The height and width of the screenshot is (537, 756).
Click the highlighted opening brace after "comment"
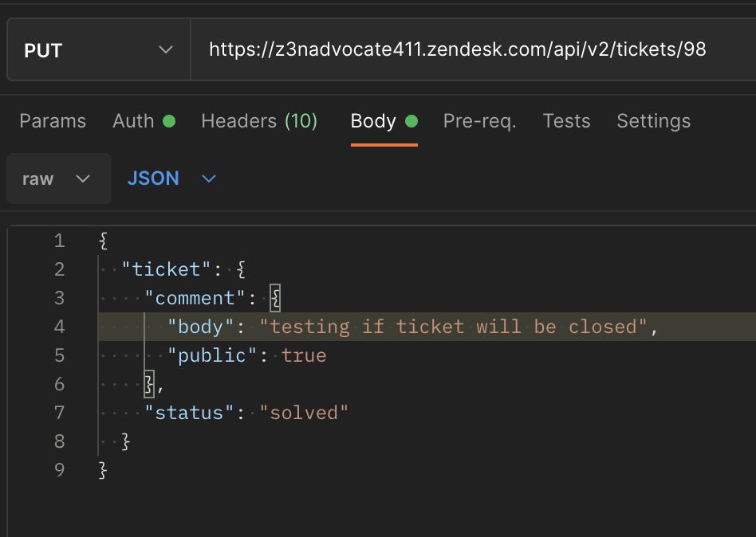275,298
